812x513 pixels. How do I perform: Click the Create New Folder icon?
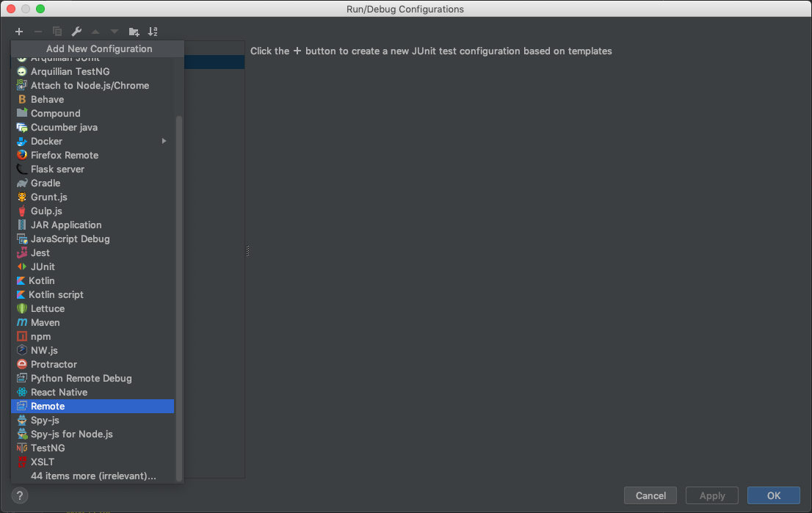(x=134, y=32)
